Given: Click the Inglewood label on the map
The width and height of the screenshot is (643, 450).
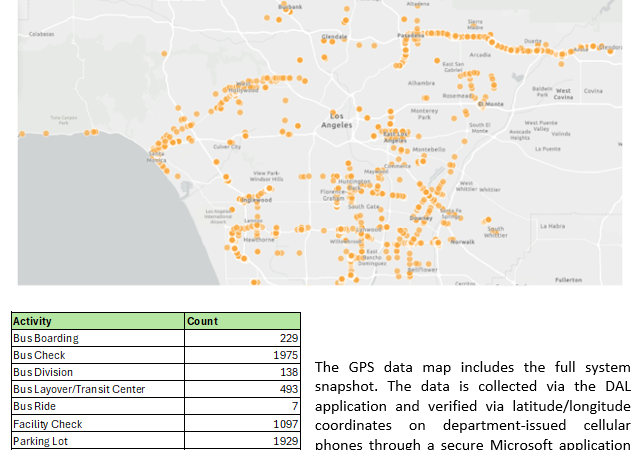Looking at the screenshot, I should click(x=255, y=200).
